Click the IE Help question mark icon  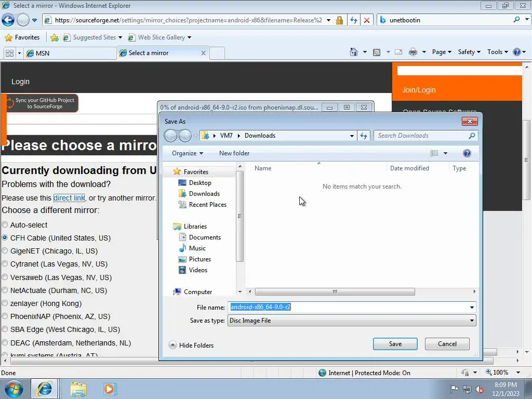tap(516, 52)
